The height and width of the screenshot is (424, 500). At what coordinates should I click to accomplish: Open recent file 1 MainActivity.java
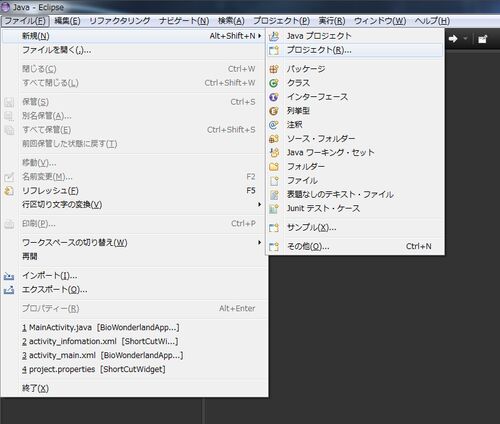click(x=133, y=328)
